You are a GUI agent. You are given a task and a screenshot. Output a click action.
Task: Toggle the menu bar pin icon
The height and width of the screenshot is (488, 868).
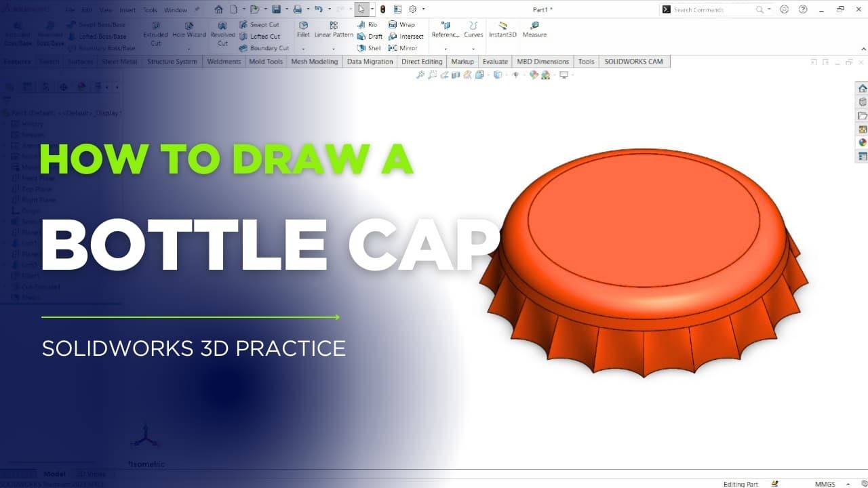197,9
